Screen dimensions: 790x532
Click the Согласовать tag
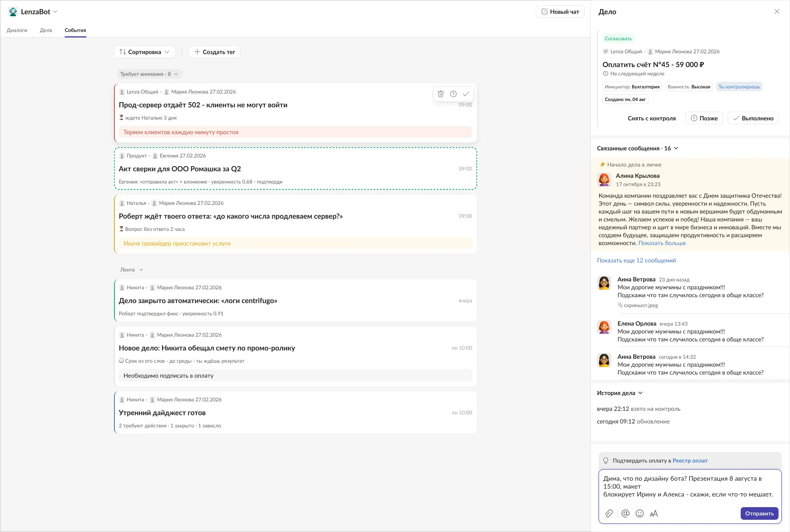click(618, 38)
